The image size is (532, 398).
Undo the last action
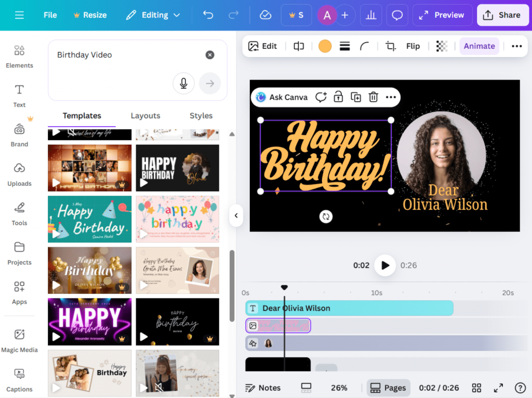(x=208, y=15)
